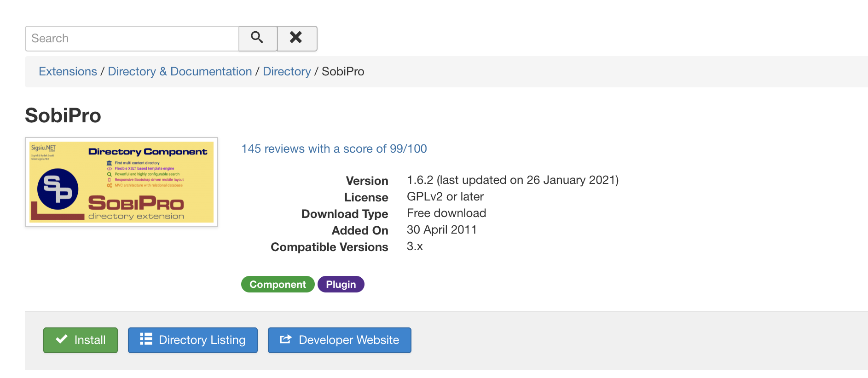Clear the search with the X button
Image resolution: width=868 pixels, height=378 pixels.
coord(296,38)
